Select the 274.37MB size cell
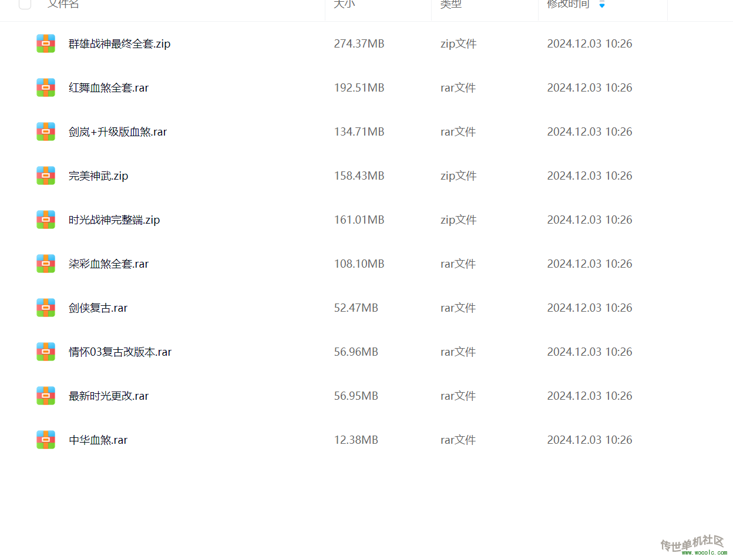This screenshot has height=560, width=733. (359, 43)
